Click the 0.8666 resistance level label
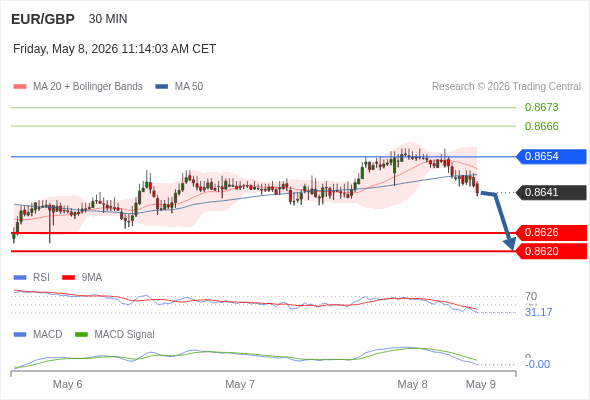590x400 pixels. (x=541, y=126)
